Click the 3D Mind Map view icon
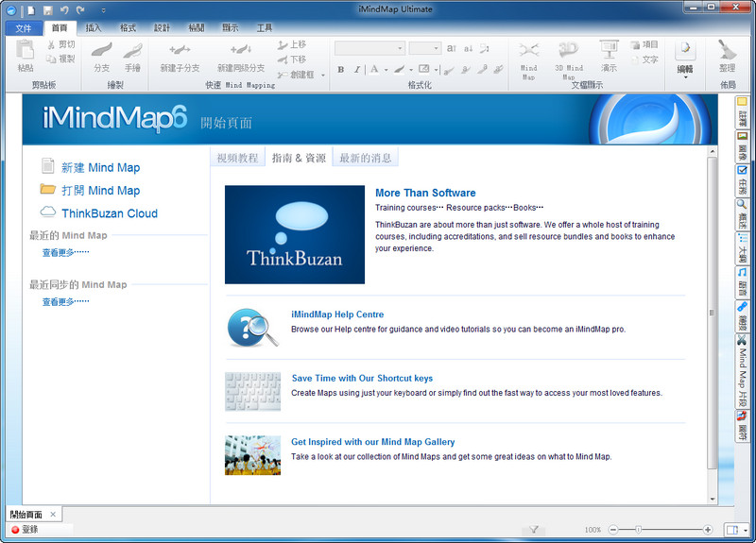The width and height of the screenshot is (756, 543). tap(568, 51)
